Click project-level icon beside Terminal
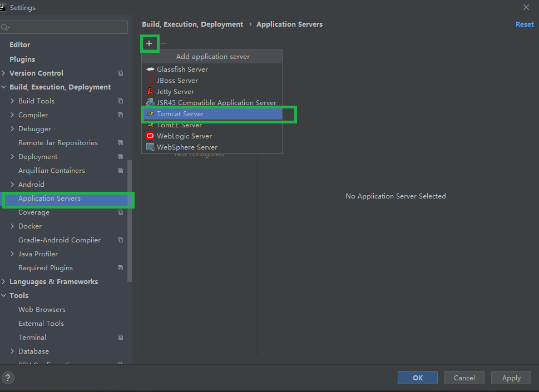 120,338
